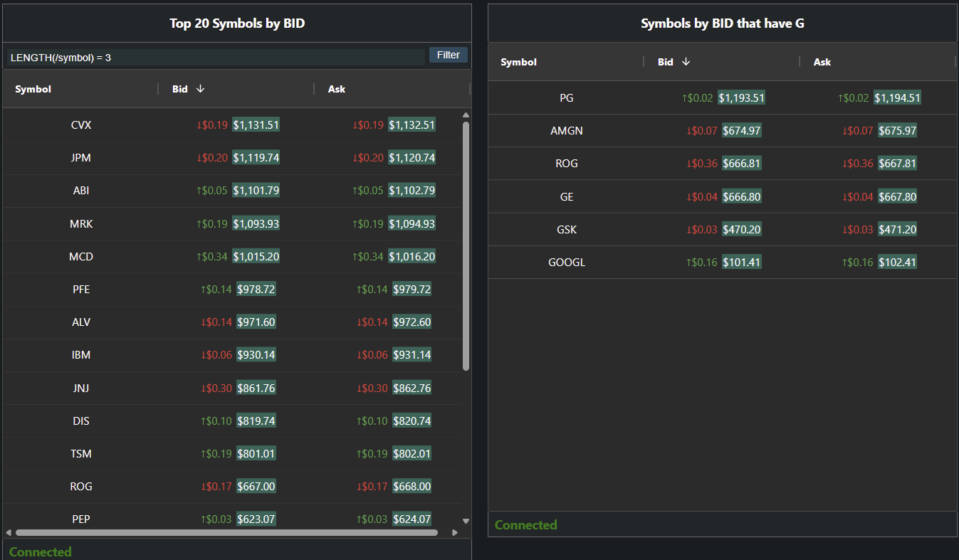The width and height of the screenshot is (959, 560).
Task: Sort left table by Symbol column header
Action: pyautogui.click(x=33, y=89)
